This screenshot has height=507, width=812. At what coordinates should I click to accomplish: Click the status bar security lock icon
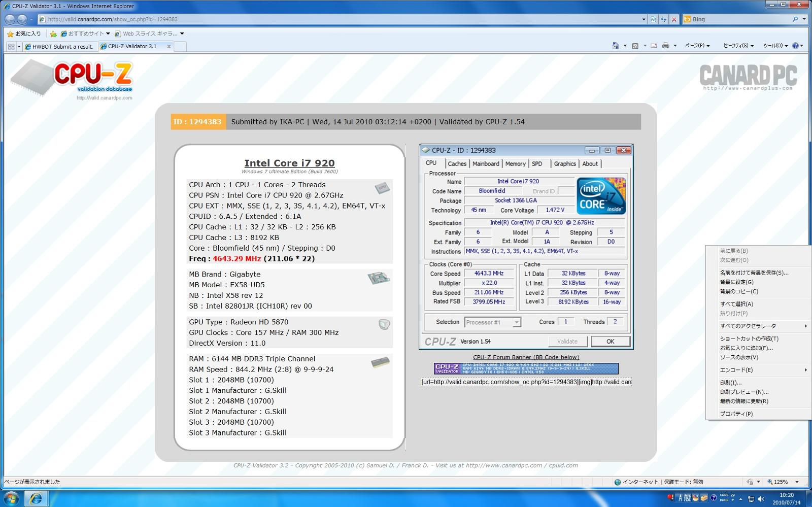tap(750, 482)
